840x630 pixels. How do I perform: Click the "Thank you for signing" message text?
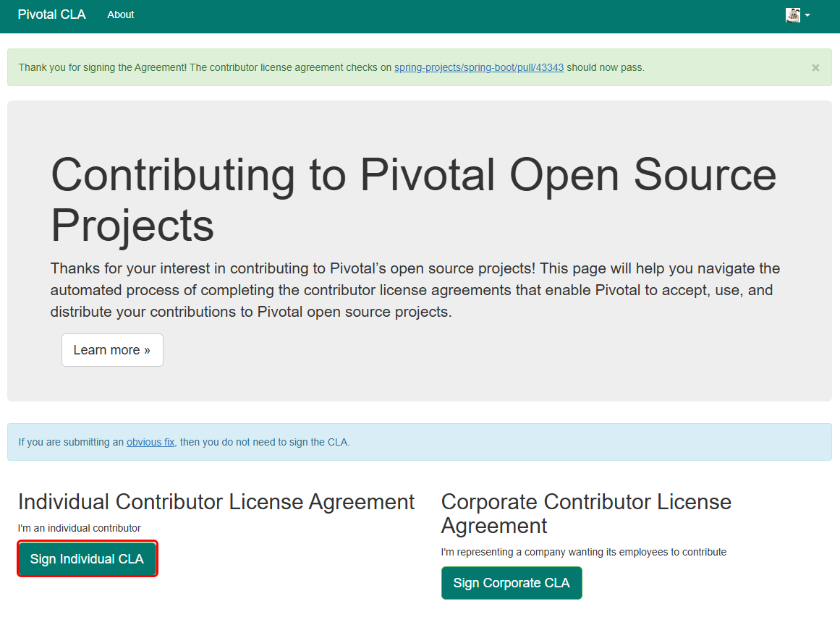click(x=331, y=67)
